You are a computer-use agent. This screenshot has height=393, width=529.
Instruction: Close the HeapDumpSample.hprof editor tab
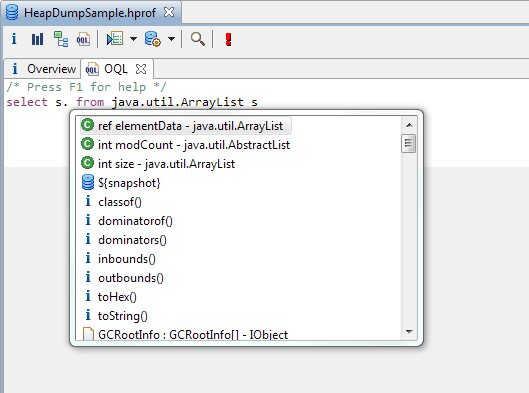click(169, 12)
